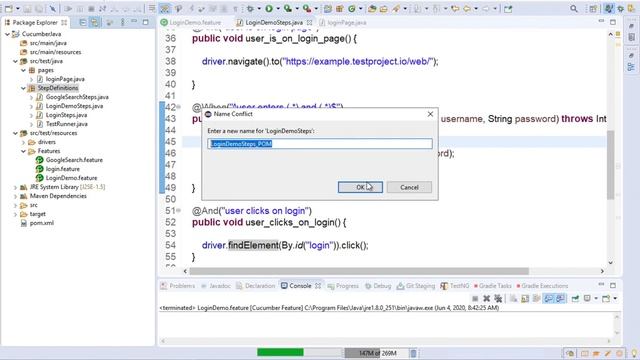This screenshot has height=360, width=640.
Task: Expand the target folder
Action: (x=15, y=214)
